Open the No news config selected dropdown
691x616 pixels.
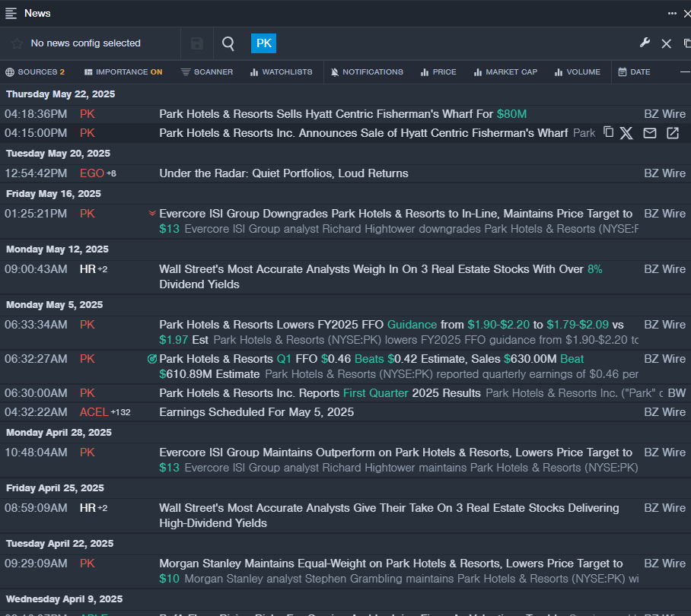[x=85, y=43]
